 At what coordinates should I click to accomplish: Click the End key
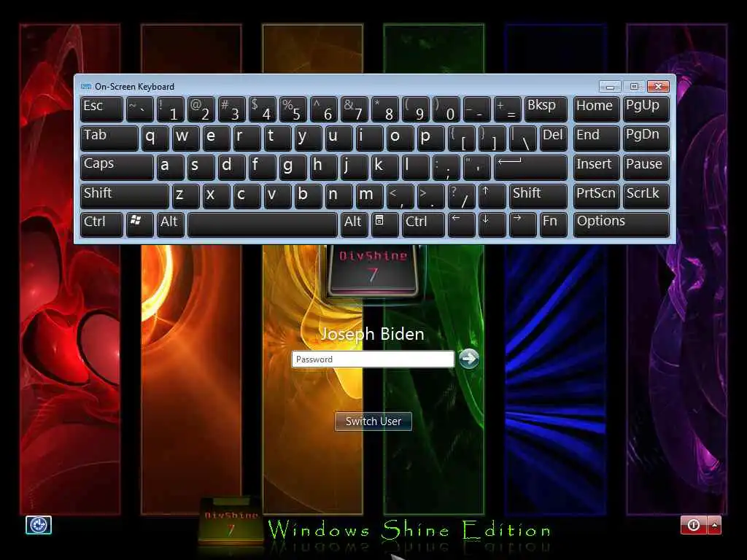pyautogui.click(x=597, y=138)
